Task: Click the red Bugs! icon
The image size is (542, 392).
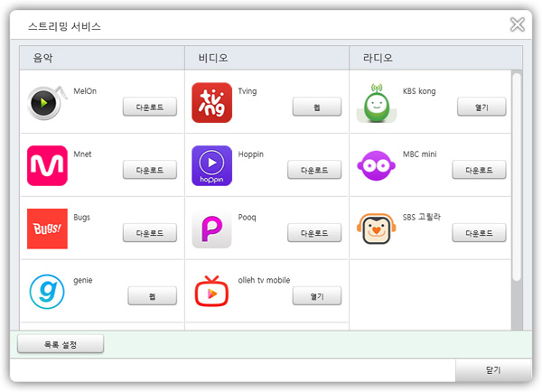Action: (x=47, y=229)
